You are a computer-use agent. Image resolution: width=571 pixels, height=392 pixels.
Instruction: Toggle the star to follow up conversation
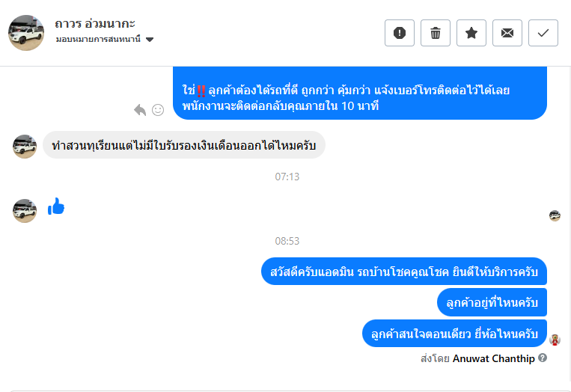[x=471, y=33]
